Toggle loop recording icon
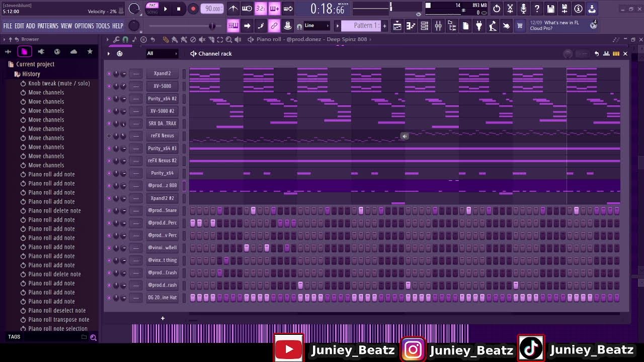This screenshot has height=362, width=644. click(x=288, y=9)
